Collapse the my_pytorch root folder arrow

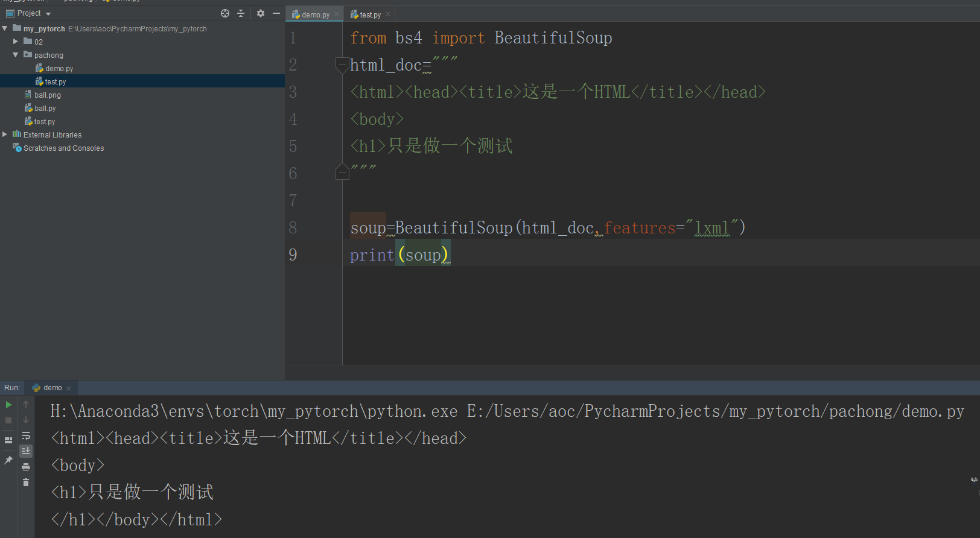coord(5,28)
